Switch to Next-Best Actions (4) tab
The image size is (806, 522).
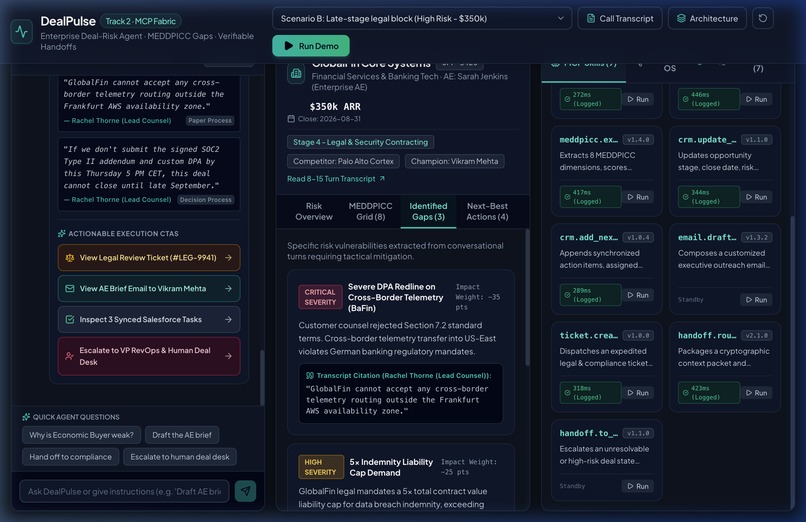coord(487,211)
